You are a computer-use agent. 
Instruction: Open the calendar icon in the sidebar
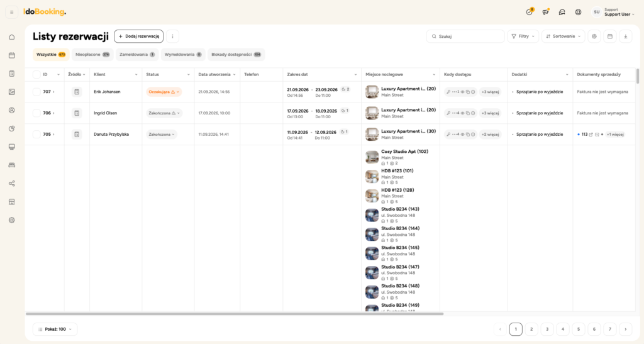(x=12, y=55)
